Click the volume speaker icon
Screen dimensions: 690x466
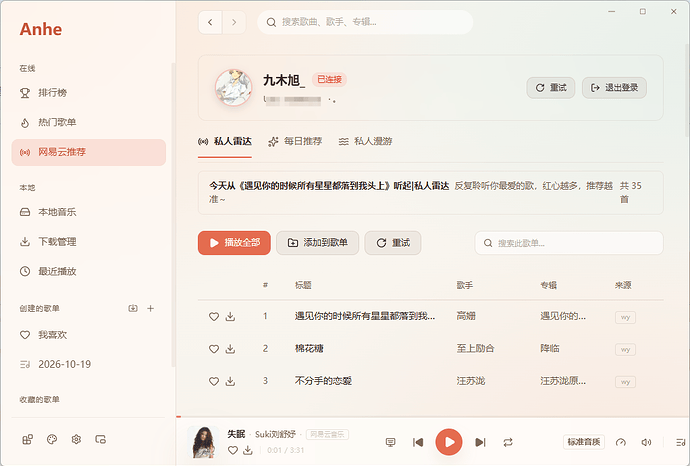click(646, 442)
